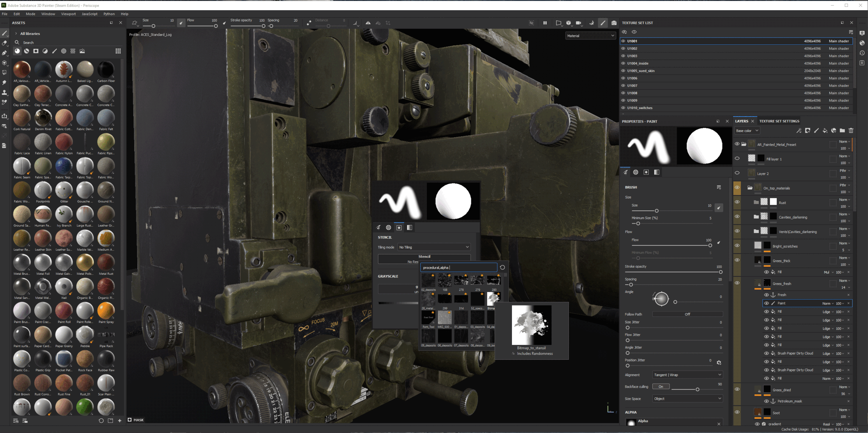Filter assets by brushes category
This screenshot has height=433, width=868.
(54, 51)
